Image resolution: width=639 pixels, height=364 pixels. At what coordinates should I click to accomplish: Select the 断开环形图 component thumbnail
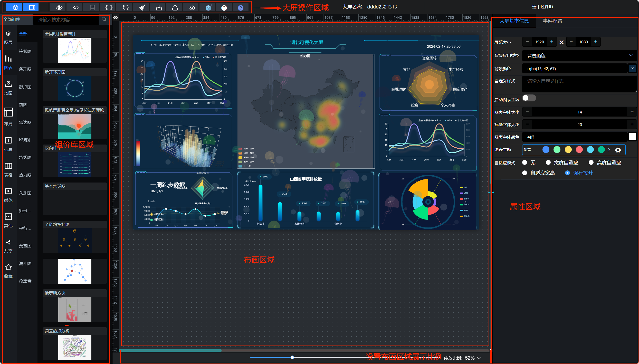75,88
